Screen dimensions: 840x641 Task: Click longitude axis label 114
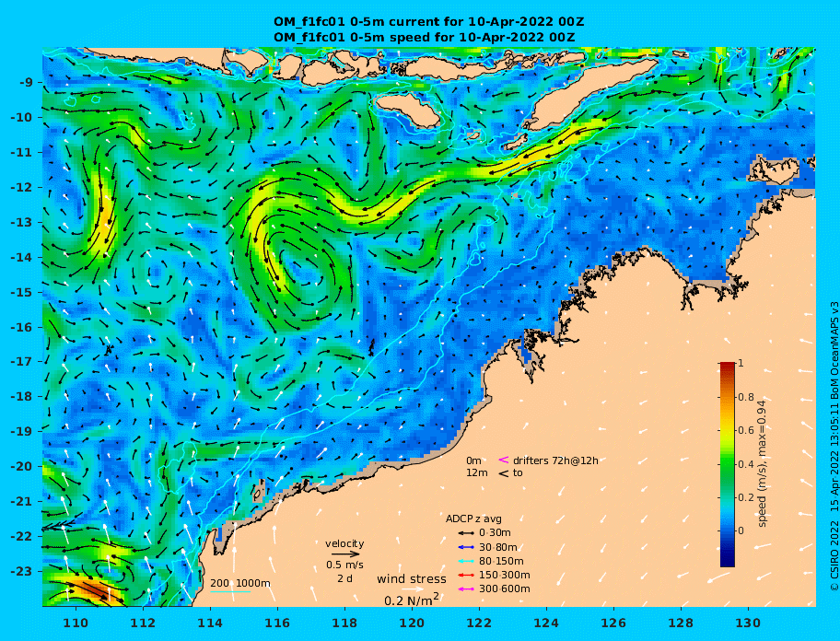pyautogui.click(x=210, y=623)
